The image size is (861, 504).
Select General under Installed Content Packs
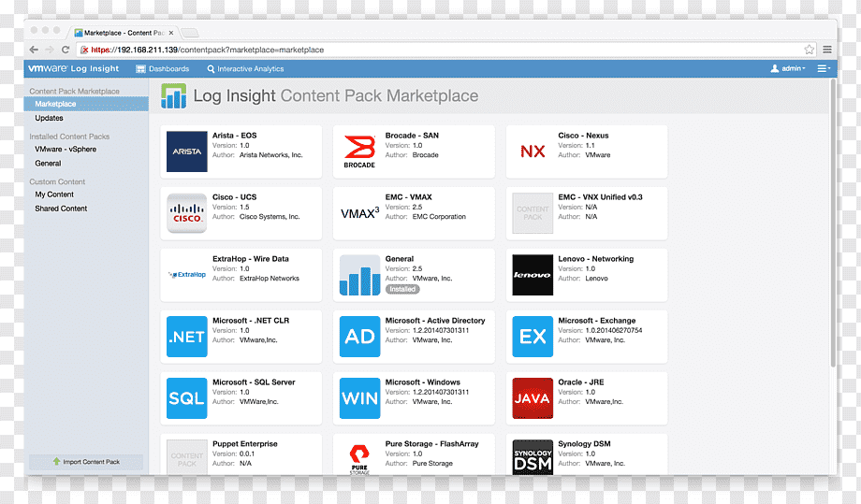click(48, 164)
